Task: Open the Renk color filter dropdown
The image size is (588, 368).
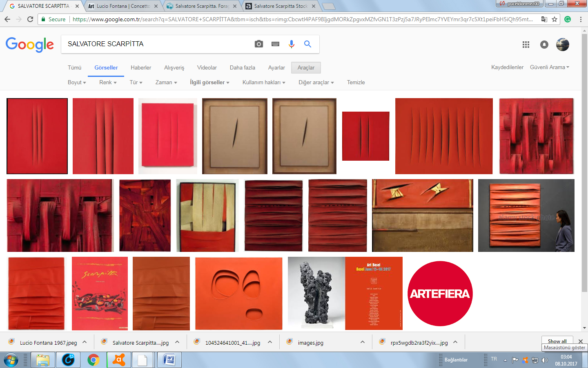Action: tap(108, 82)
